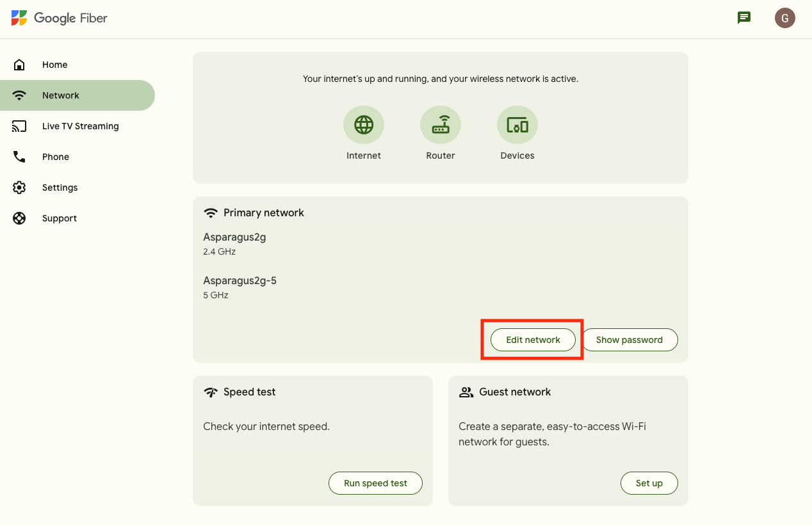812x526 pixels.
Task: Open the Router status icon
Action: [x=441, y=125]
